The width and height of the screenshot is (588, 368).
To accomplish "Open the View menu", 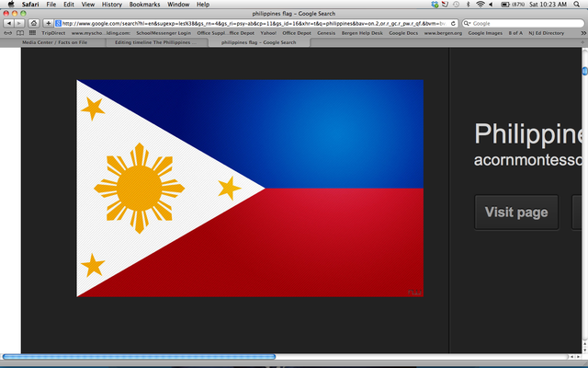I will [88, 4].
